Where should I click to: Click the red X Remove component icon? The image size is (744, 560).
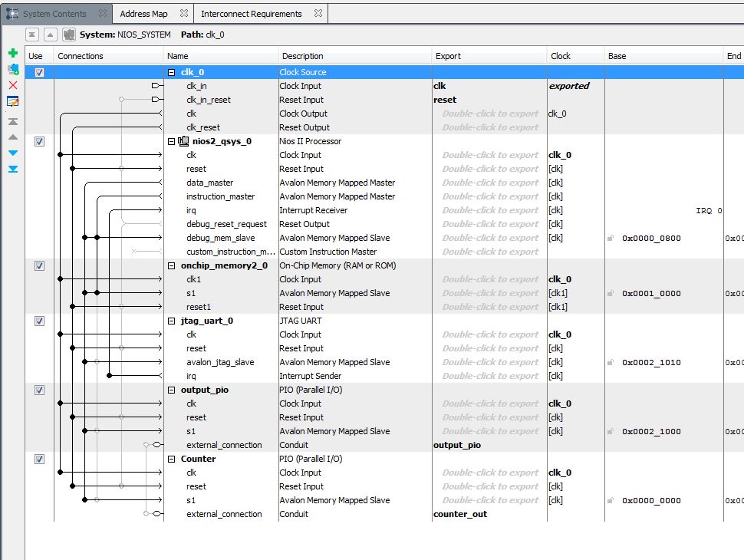pyautogui.click(x=12, y=85)
